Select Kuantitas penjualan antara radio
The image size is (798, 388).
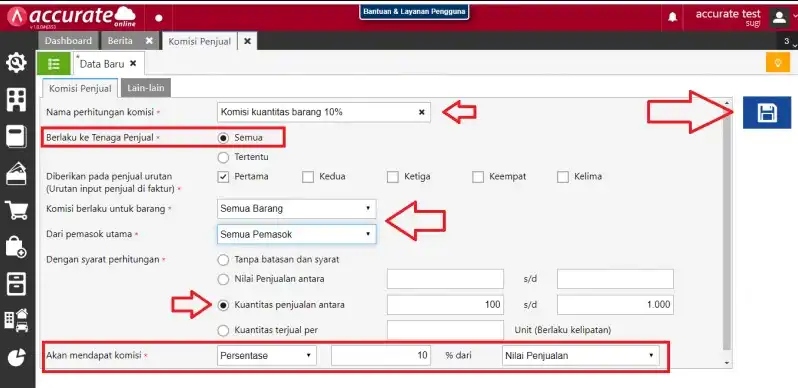coord(223,305)
